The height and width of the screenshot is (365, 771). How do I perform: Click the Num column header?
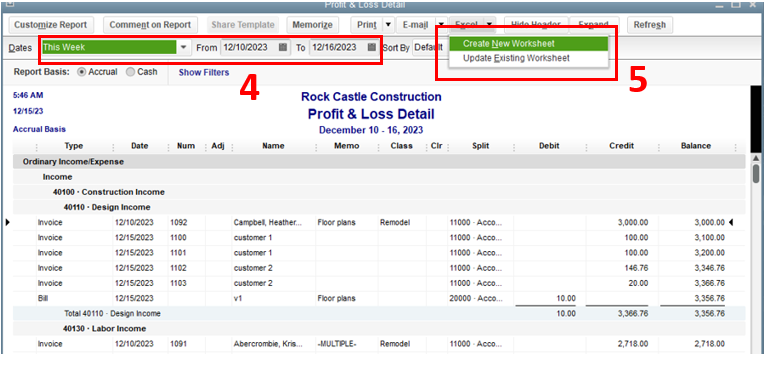coord(186,146)
